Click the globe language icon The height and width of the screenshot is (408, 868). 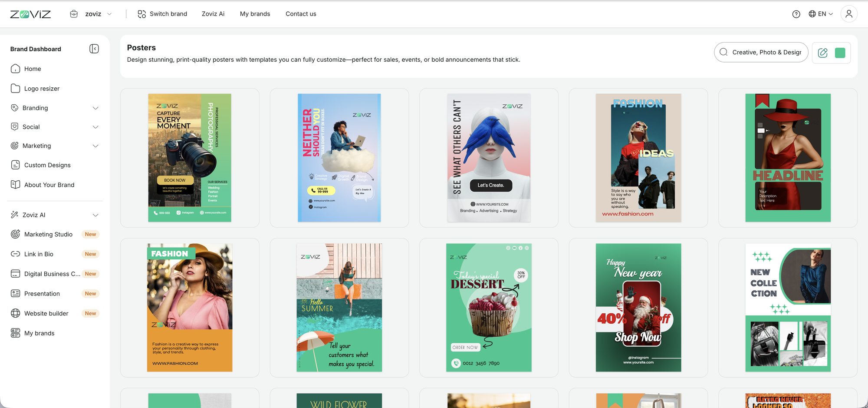point(812,14)
